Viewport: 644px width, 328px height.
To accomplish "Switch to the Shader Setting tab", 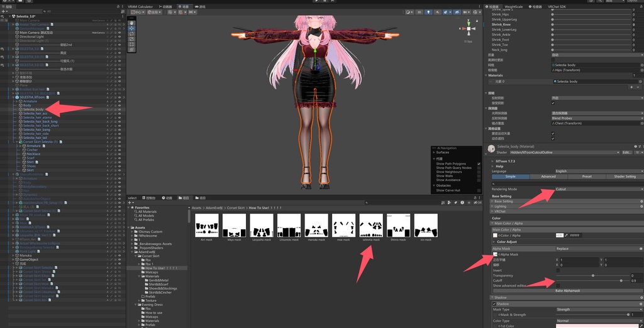I will tap(625, 177).
